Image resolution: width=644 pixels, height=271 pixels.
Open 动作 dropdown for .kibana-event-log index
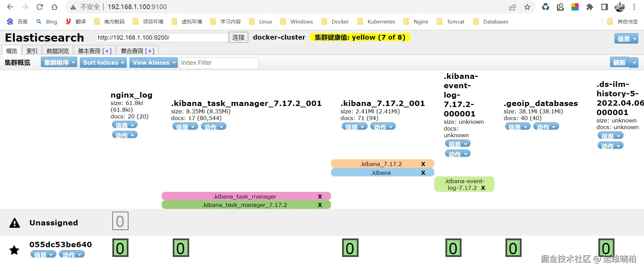click(458, 154)
